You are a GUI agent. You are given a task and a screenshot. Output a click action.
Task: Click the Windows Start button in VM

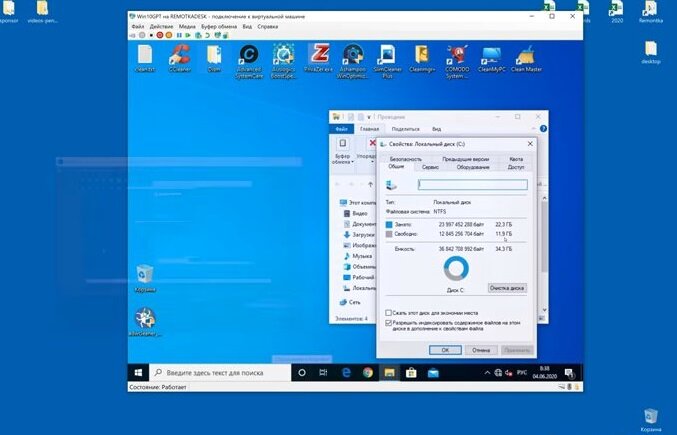(138, 373)
